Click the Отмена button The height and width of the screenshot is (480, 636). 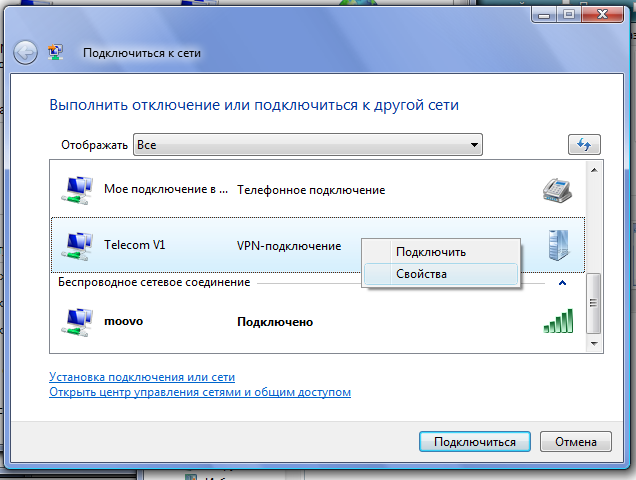click(576, 441)
